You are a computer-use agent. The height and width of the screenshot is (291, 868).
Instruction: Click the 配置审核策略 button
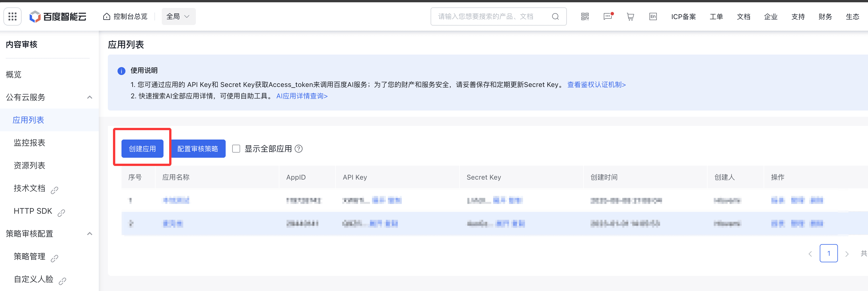click(198, 149)
